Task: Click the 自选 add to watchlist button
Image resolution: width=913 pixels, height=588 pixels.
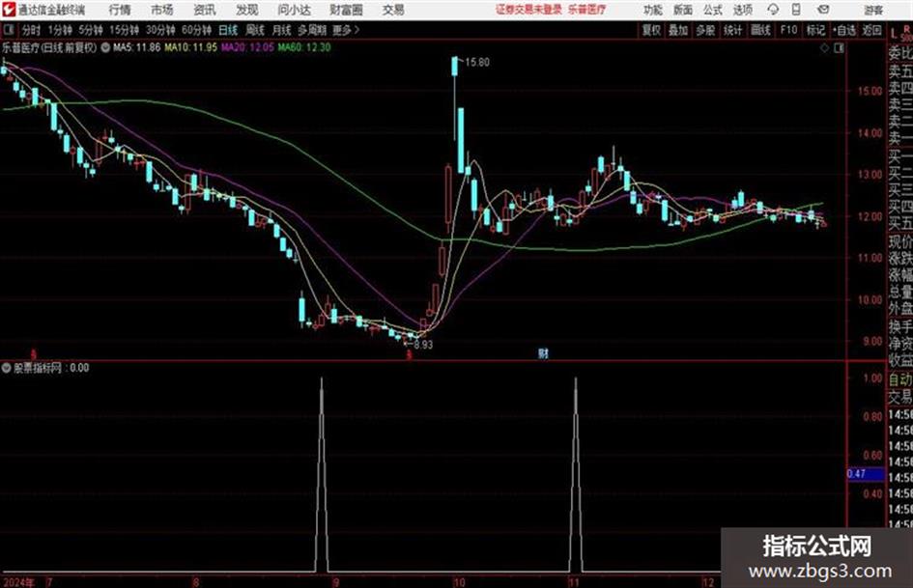Action: (x=844, y=30)
